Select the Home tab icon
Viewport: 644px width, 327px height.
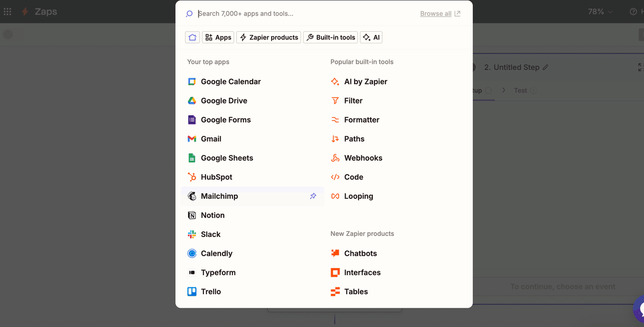(193, 38)
